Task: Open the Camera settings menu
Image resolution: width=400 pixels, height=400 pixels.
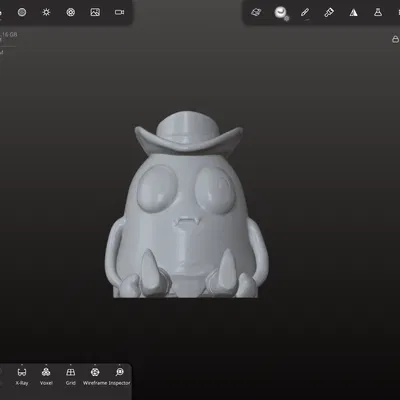Action: [119, 12]
